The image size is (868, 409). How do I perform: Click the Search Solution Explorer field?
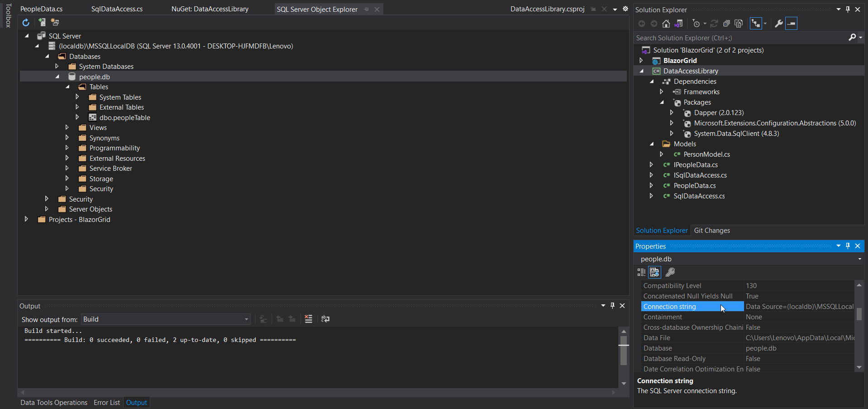point(739,38)
